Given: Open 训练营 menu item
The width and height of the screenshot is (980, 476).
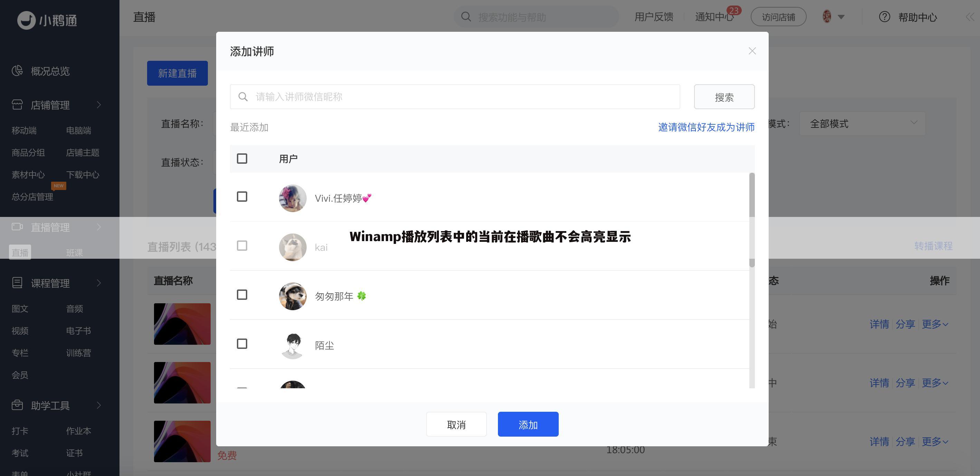Looking at the screenshot, I should (78, 353).
